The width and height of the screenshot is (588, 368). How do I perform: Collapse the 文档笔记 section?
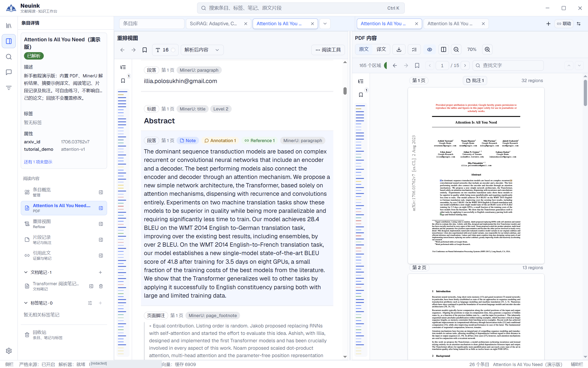click(x=26, y=272)
